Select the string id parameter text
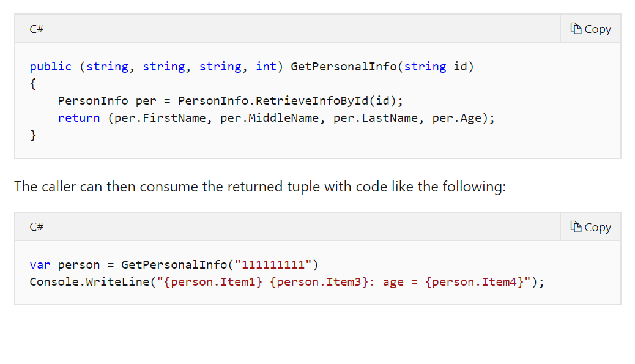 (436, 66)
